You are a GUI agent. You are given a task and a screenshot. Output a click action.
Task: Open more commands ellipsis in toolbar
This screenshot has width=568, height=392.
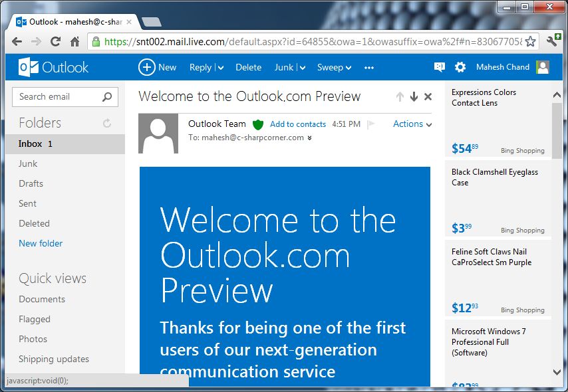[369, 67]
